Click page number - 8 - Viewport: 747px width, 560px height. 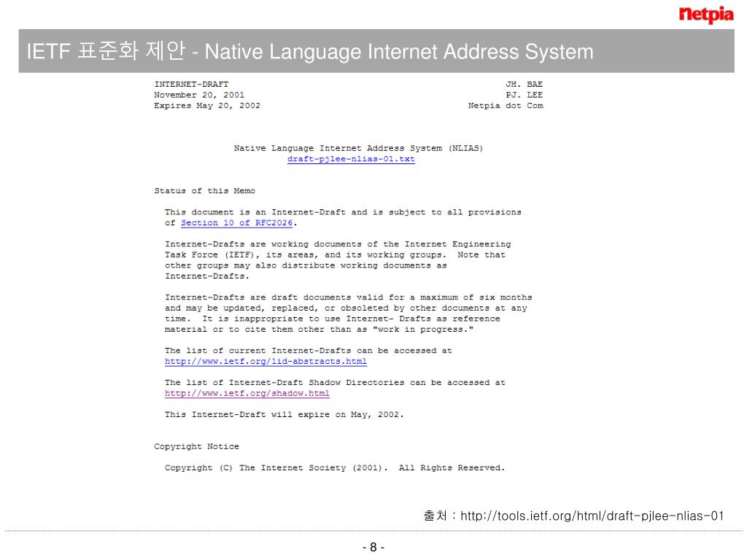tap(373, 547)
